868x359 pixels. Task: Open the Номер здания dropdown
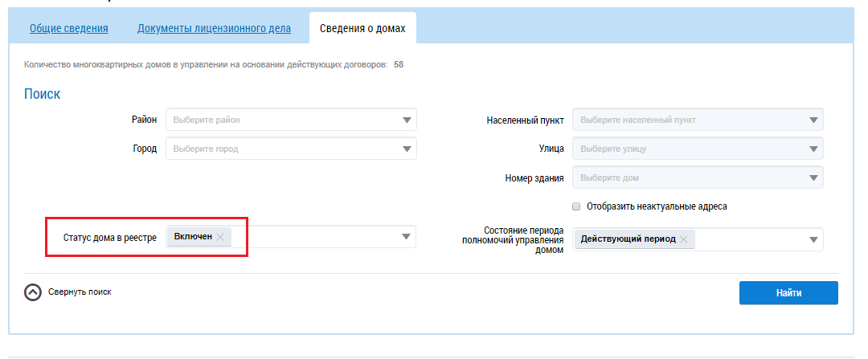pos(813,177)
